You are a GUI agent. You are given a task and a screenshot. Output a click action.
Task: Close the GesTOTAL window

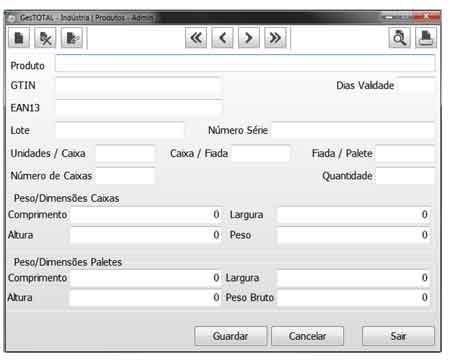coord(427,16)
